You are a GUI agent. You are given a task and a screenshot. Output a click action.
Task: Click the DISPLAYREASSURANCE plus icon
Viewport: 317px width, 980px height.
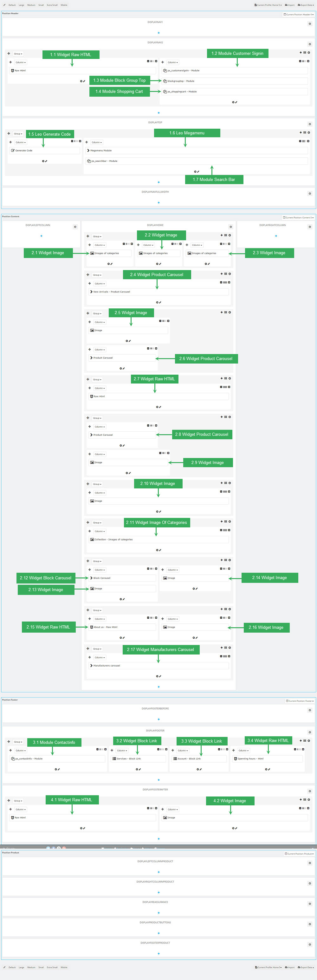[159, 913]
